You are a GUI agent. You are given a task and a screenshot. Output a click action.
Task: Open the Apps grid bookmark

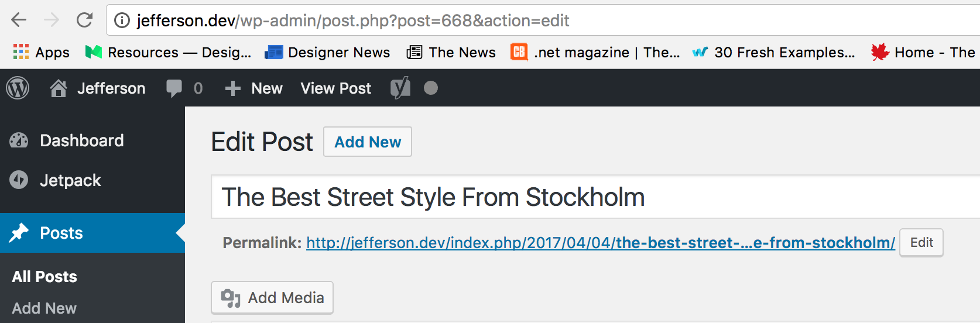tap(41, 52)
